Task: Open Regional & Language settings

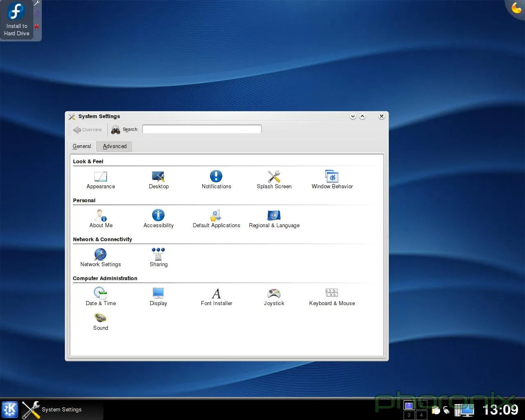Action: [x=274, y=219]
